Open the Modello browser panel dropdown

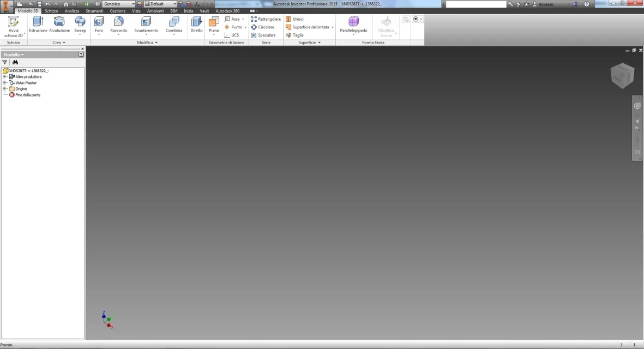click(14, 55)
